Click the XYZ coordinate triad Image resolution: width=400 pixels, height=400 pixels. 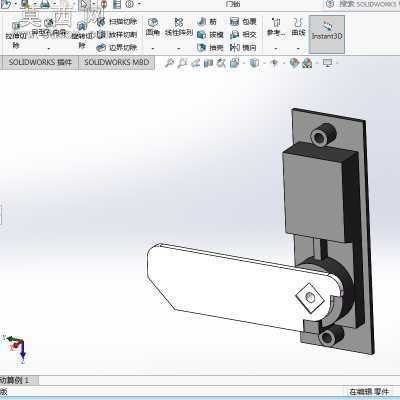pyautogui.click(x=16, y=348)
